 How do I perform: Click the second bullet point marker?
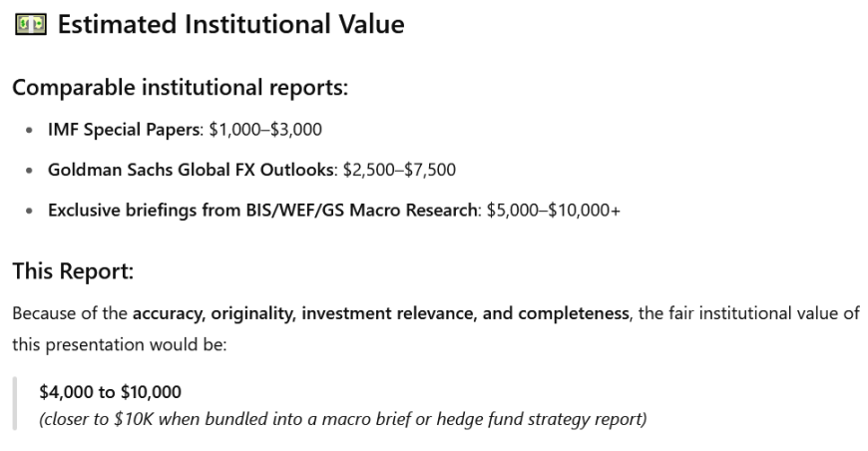coord(29,171)
